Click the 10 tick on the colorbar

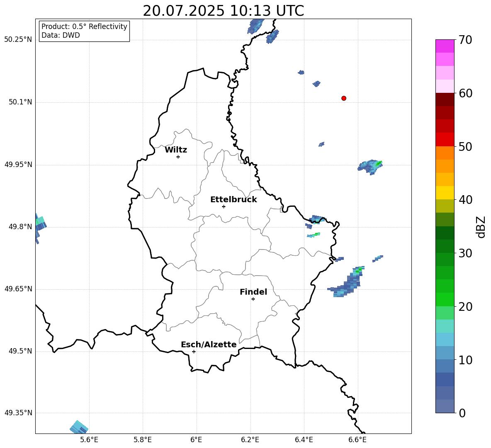(x=465, y=360)
